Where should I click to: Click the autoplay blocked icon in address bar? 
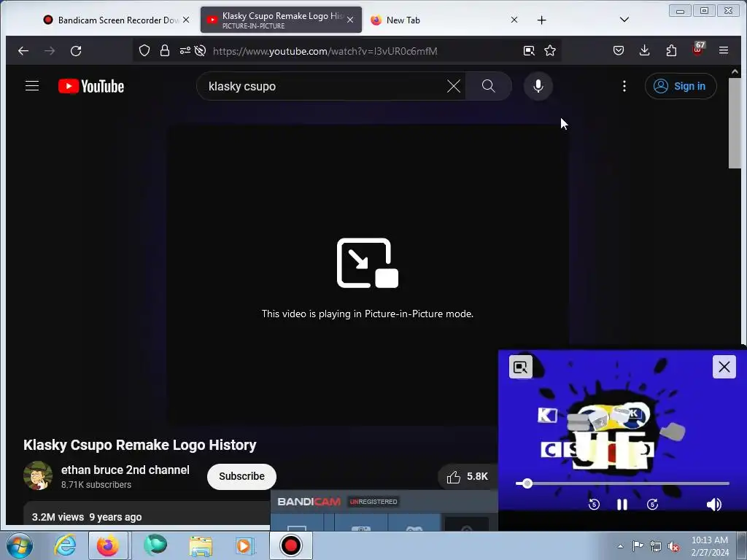pyautogui.click(x=200, y=50)
